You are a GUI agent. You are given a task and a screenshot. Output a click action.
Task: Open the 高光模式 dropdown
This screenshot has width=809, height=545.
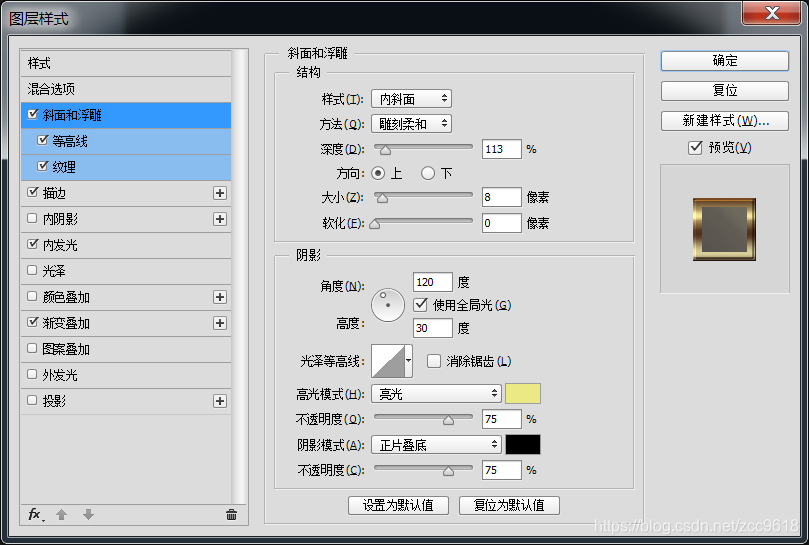(x=436, y=394)
